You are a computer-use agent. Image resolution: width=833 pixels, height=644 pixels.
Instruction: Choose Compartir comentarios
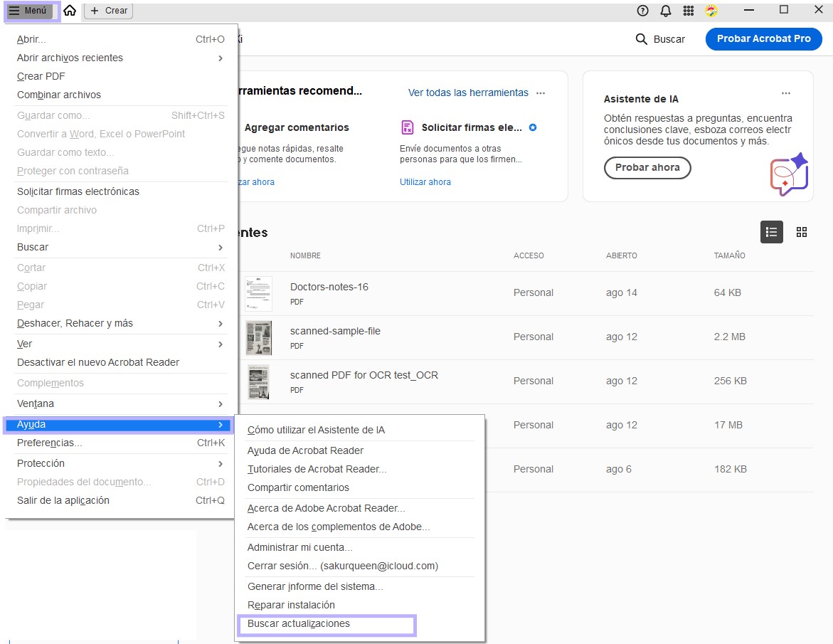pos(360,488)
